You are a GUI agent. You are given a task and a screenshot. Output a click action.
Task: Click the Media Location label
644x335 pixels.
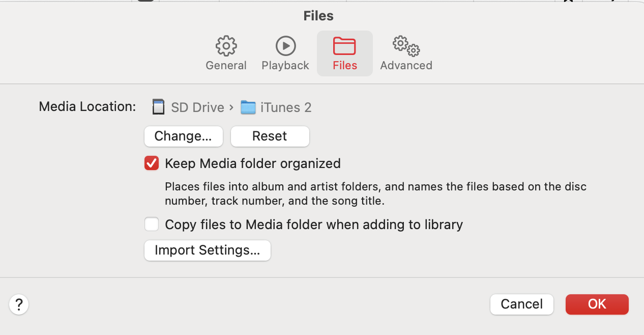pyautogui.click(x=87, y=106)
